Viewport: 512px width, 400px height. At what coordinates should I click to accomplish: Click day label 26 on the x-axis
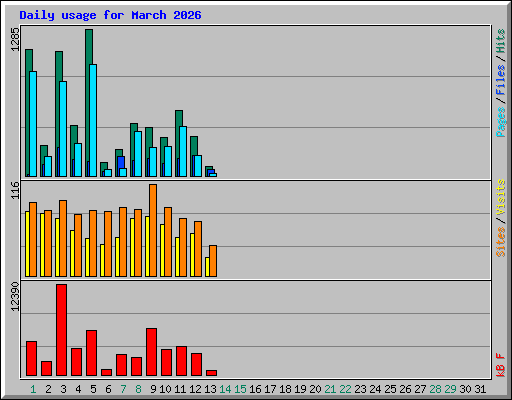[405, 389]
